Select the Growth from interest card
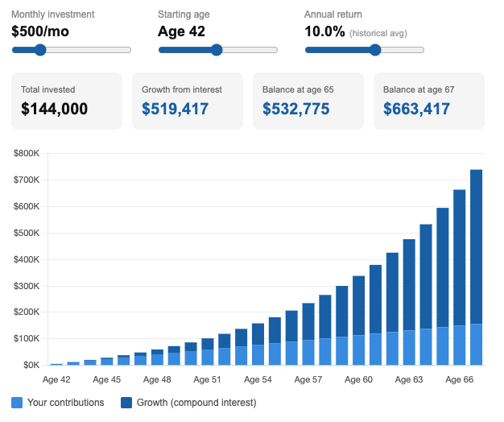504x422 pixels. click(x=188, y=101)
